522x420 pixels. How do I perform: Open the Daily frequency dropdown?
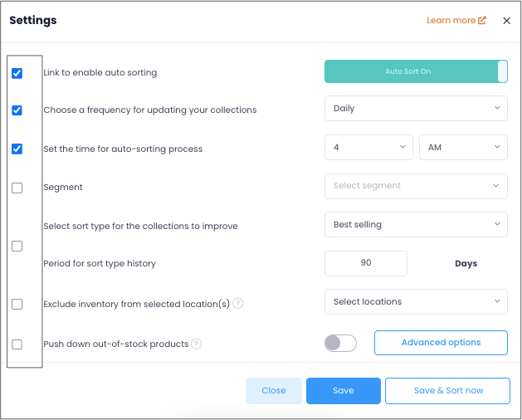tap(416, 108)
